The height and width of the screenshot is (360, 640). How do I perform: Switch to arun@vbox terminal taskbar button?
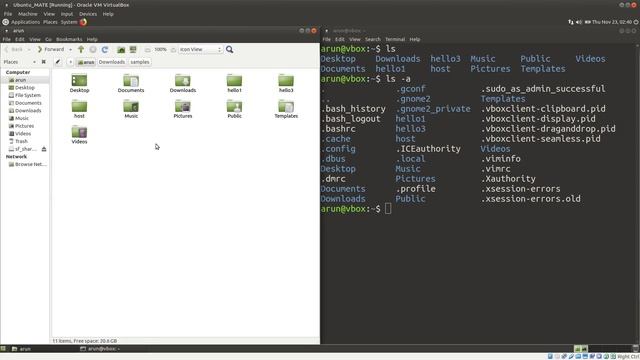coord(112,349)
